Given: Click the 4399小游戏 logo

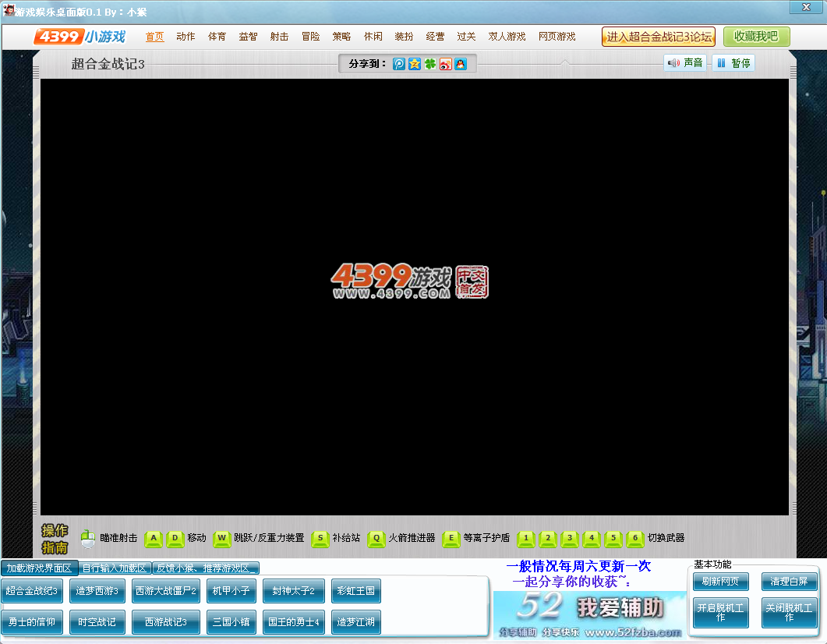Looking at the screenshot, I should coord(80,37).
